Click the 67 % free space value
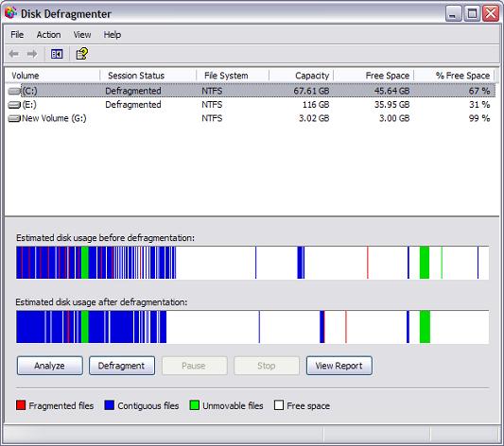The image size is (504, 446). coord(479,92)
